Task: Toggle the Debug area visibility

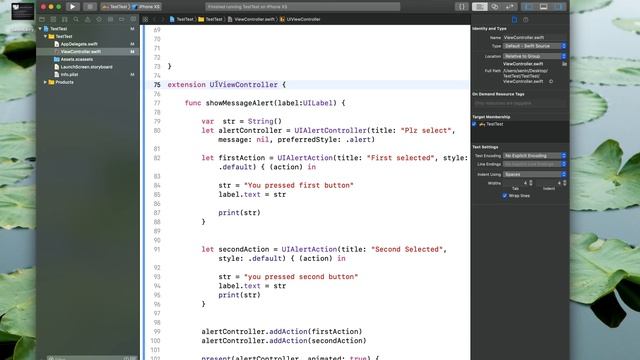Action: point(544,7)
